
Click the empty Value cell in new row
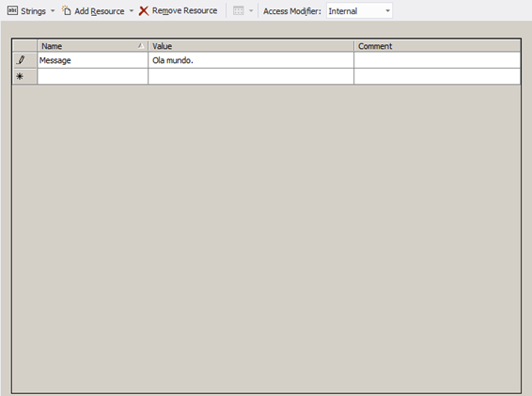pos(251,76)
